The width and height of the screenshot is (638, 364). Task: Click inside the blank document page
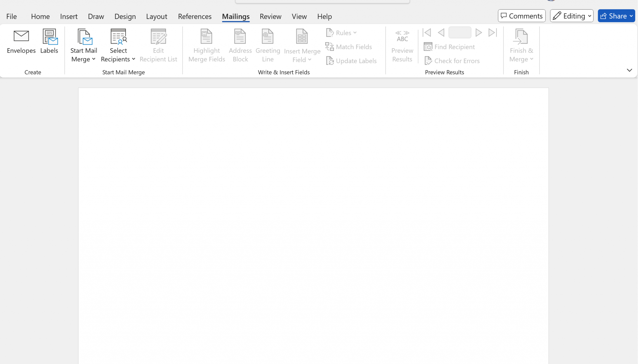pyautogui.click(x=313, y=226)
